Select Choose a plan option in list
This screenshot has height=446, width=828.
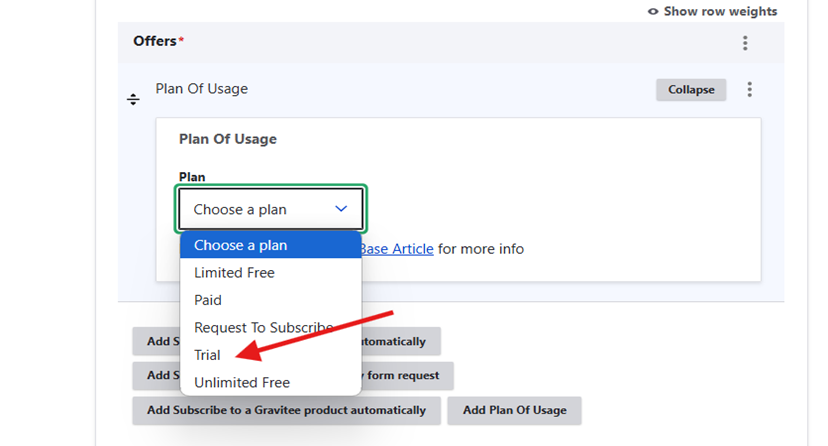270,245
